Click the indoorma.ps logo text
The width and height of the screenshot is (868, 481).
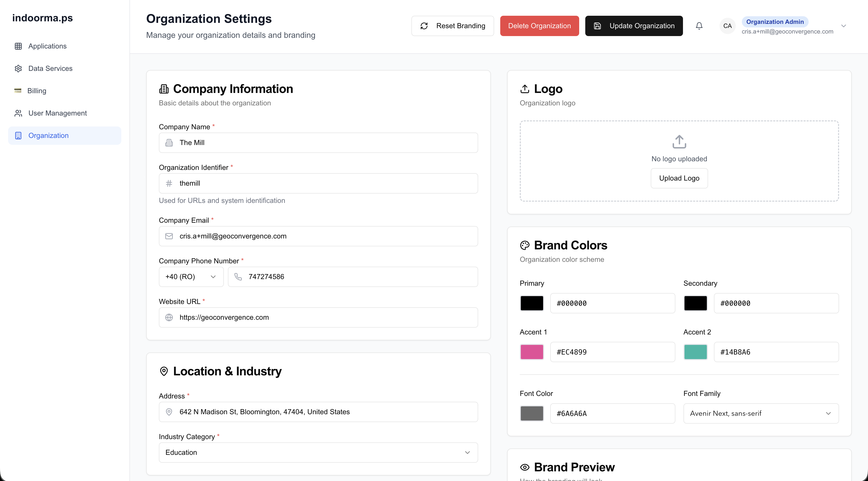42,18
